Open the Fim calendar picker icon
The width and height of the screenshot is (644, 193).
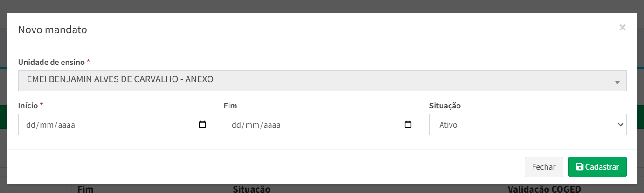(x=408, y=125)
